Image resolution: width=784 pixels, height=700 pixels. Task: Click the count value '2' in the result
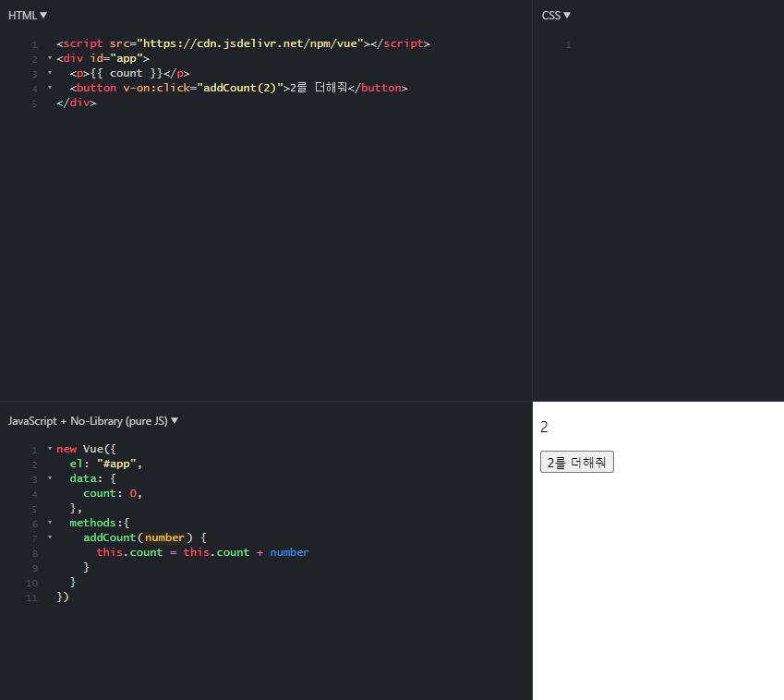tap(544, 427)
